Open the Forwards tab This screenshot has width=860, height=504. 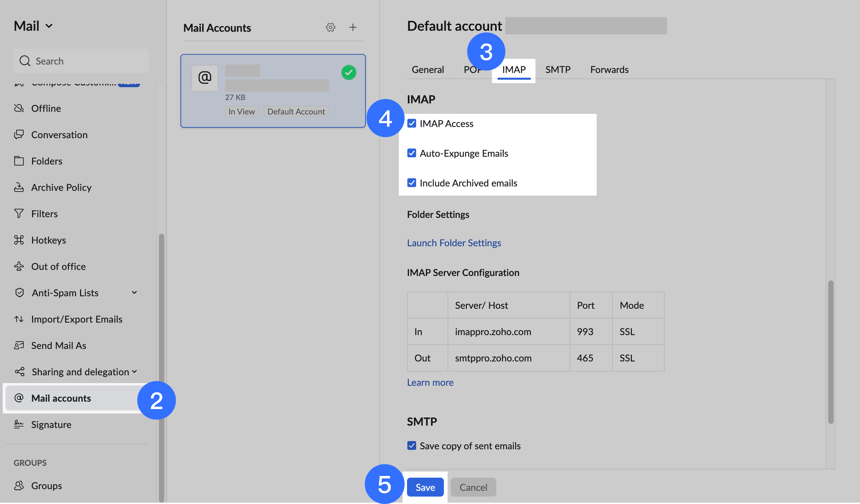609,69
